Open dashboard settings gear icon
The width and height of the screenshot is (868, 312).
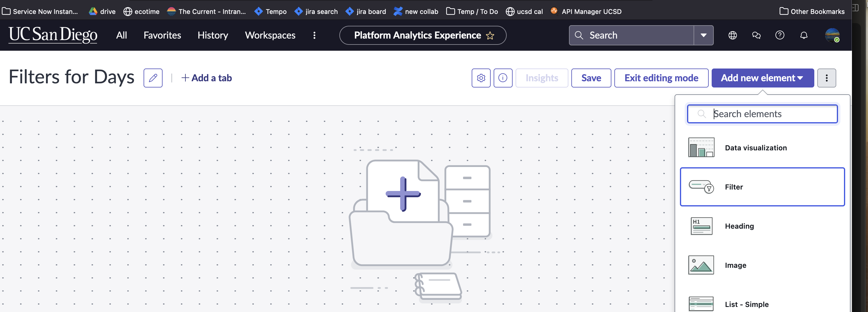[x=481, y=78]
